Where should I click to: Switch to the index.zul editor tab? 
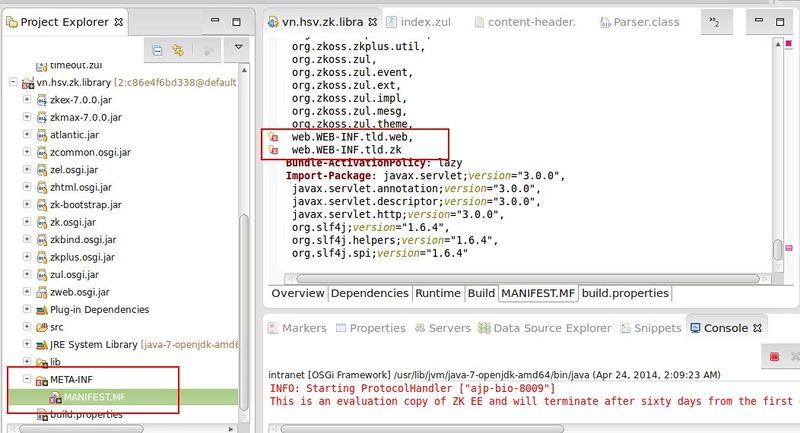(419, 22)
